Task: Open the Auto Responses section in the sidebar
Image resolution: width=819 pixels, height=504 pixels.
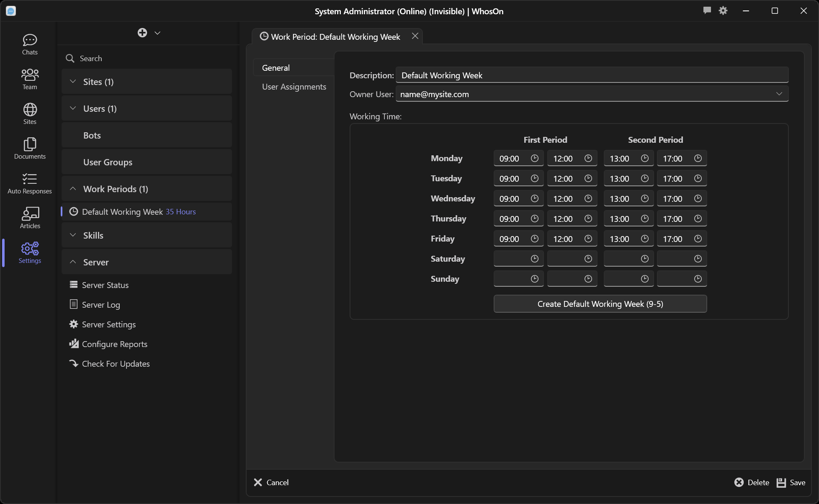Action: [30, 183]
